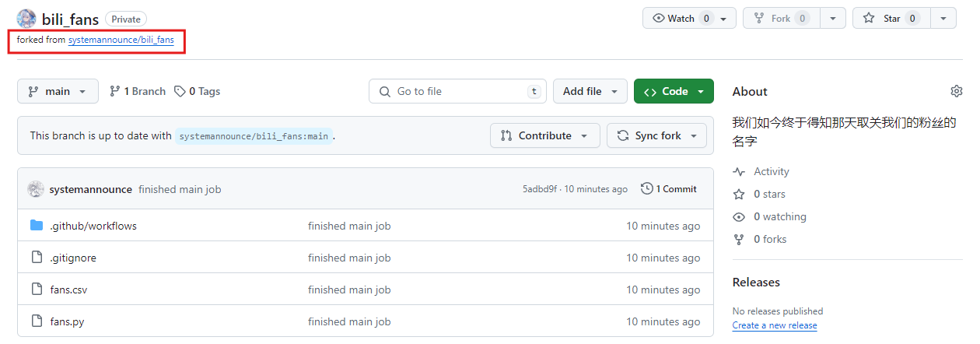Image resolution: width=980 pixels, height=344 pixels.
Task: View the 1 Branch link
Action: [138, 91]
